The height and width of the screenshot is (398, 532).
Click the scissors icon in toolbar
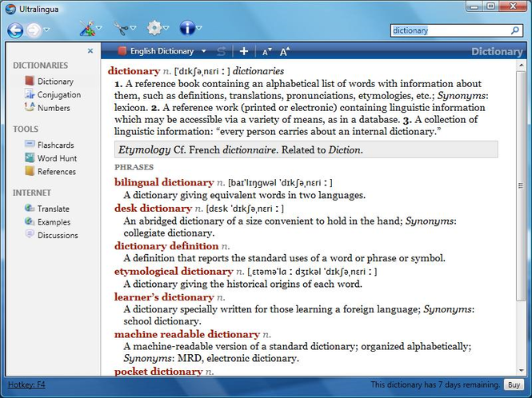tap(121, 29)
